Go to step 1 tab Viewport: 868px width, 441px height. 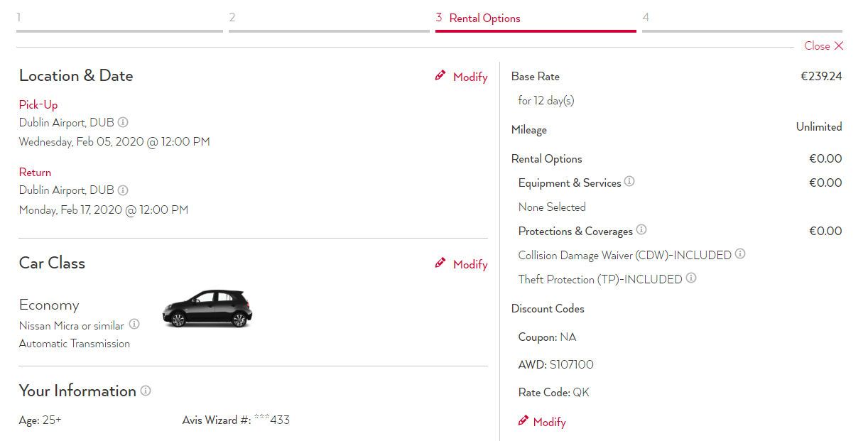point(119,21)
